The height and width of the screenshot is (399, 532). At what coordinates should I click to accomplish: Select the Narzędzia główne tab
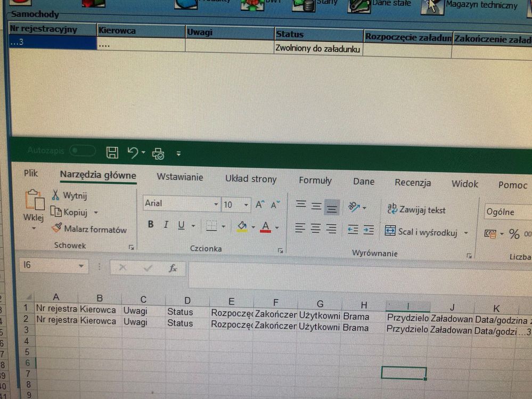98,175
